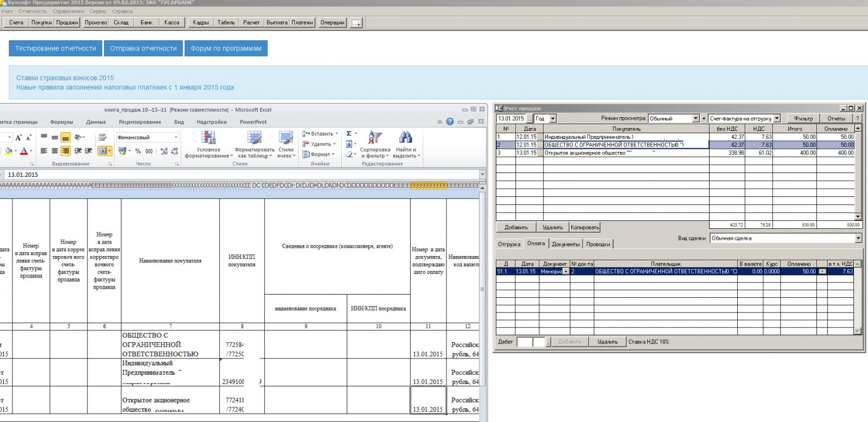The width and height of the screenshot is (868, 422).
Task: Click the date field showing 13.01.2015
Action: point(510,118)
